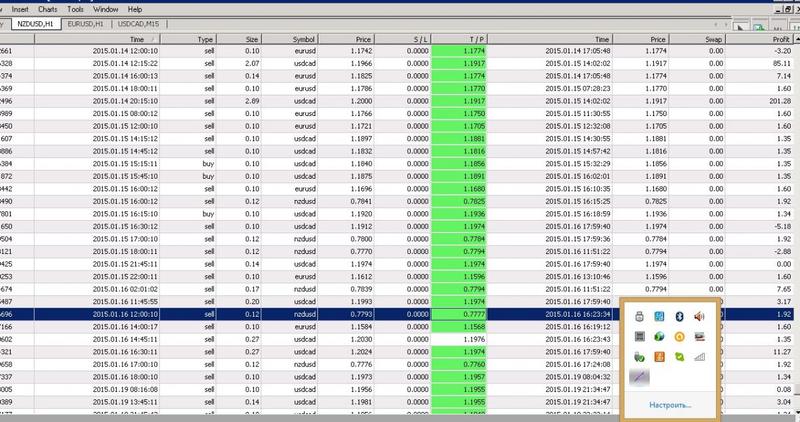Image resolution: width=800 pixels, height=422 pixels.
Task: Select the highlighted nzdusd trade at 0.7793
Action: coord(300,314)
